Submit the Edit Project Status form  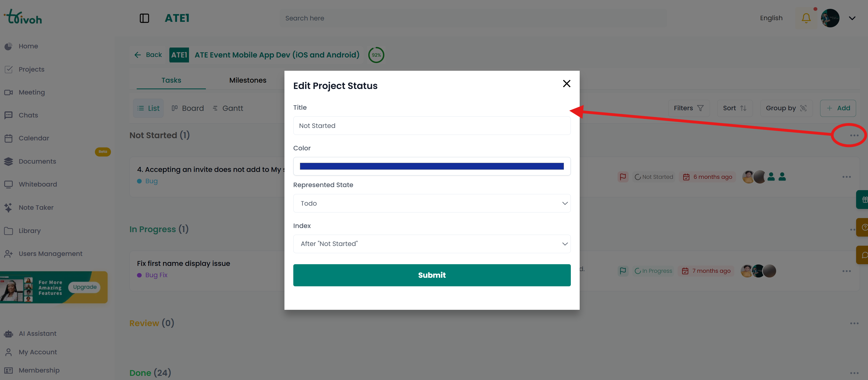tap(432, 275)
